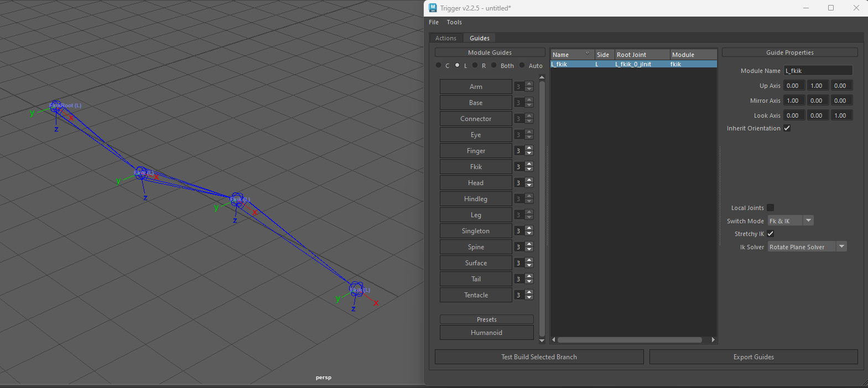Select the last Fkik (L) guide in viewport

tap(357, 290)
